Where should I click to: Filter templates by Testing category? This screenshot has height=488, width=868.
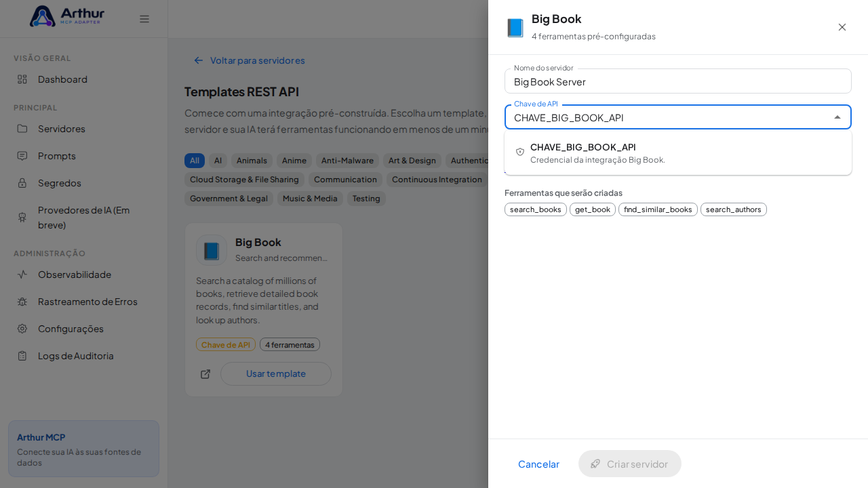click(x=366, y=199)
